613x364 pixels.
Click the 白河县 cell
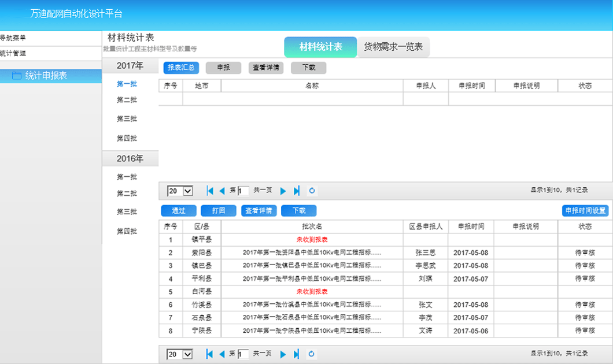click(202, 292)
